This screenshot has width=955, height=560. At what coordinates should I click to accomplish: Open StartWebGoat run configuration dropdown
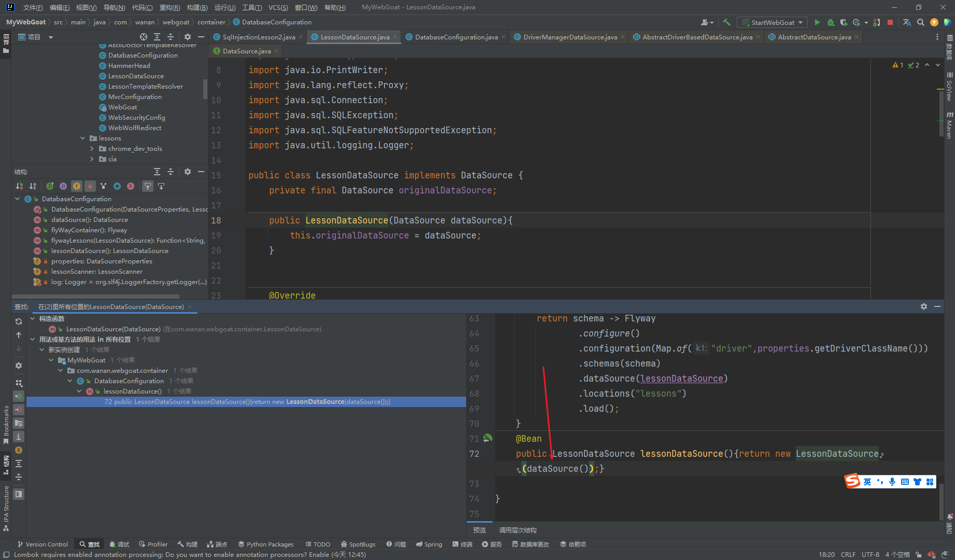[x=772, y=22]
